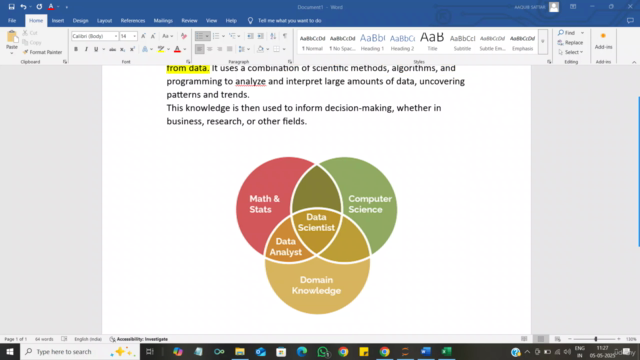Screen dimensions: 640x360
Task: Click the Windows search box in taskbar
Action: point(80,351)
